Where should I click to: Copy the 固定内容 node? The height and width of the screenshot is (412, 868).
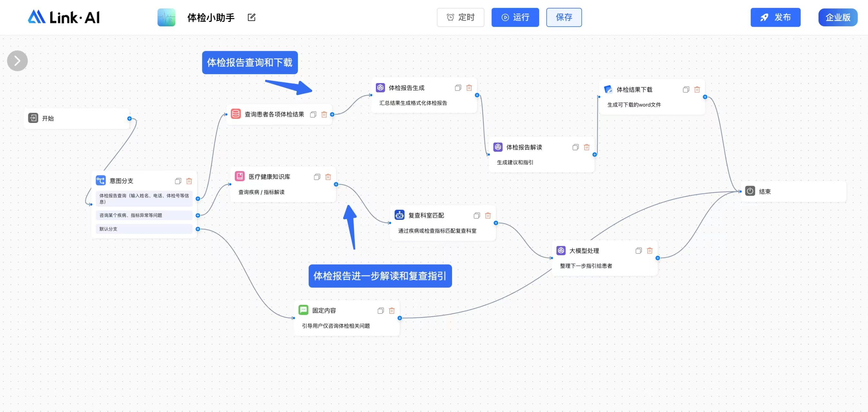381,311
